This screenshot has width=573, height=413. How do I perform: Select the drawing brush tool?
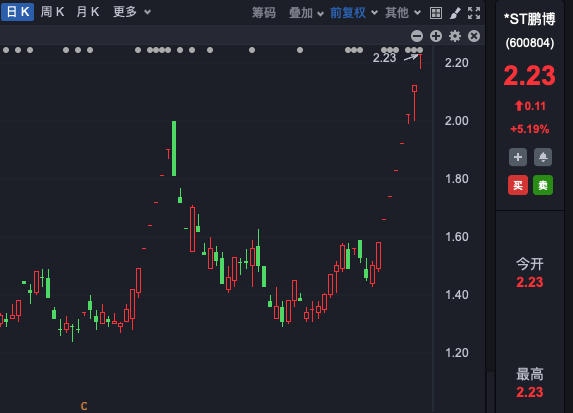pos(455,13)
